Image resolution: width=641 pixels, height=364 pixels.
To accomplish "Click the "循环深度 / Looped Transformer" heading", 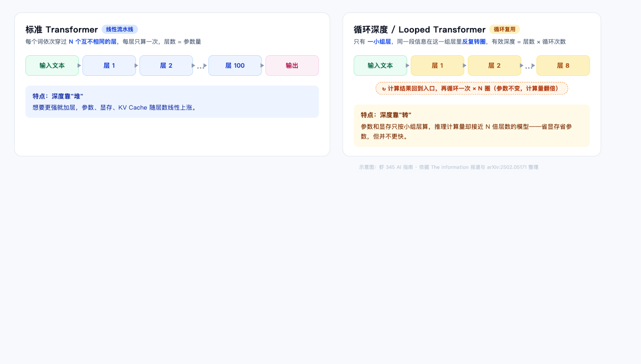I will (x=419, y=29).
